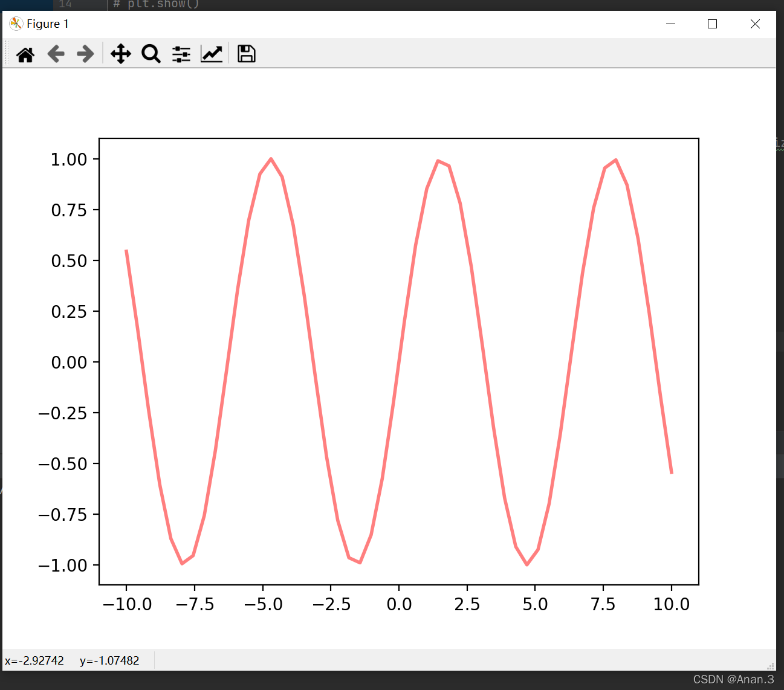
Task: Activate the Pan axes tool
Action: [x=121, y=54]
